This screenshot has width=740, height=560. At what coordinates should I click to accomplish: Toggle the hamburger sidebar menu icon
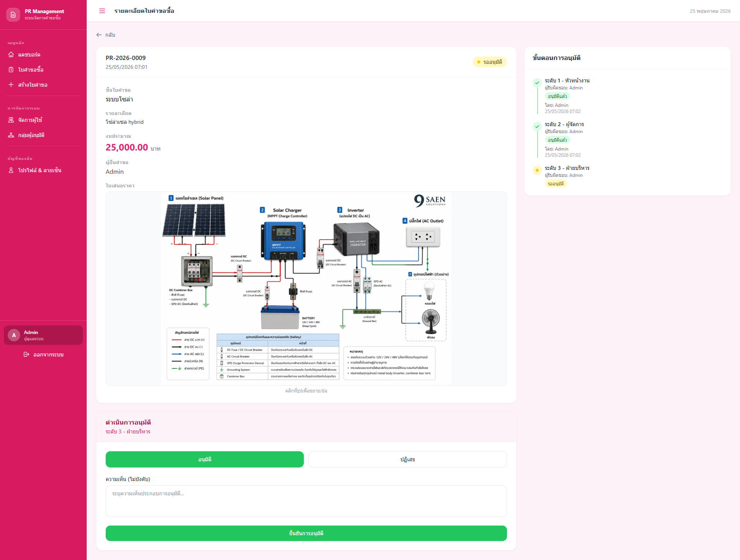pos(102,11)
